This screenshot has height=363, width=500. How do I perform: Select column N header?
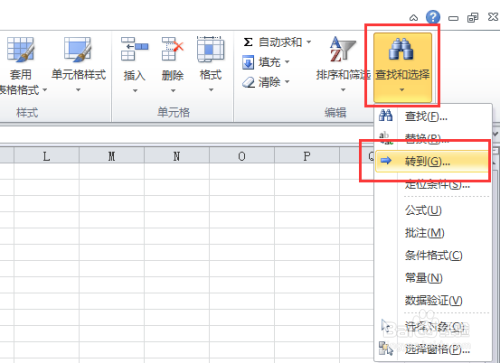pos(177,156)
